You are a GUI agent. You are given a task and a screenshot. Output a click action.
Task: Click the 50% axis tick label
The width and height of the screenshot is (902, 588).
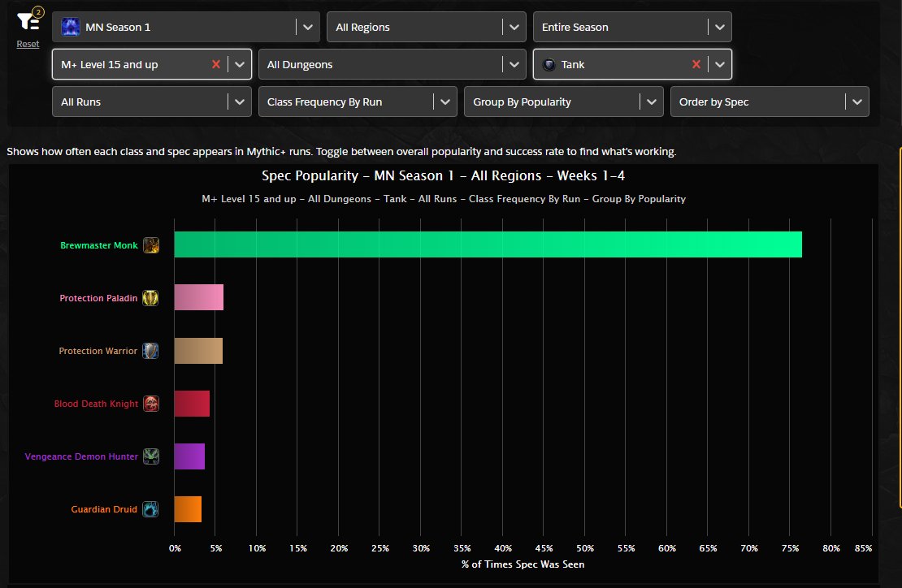pos(585,548)
